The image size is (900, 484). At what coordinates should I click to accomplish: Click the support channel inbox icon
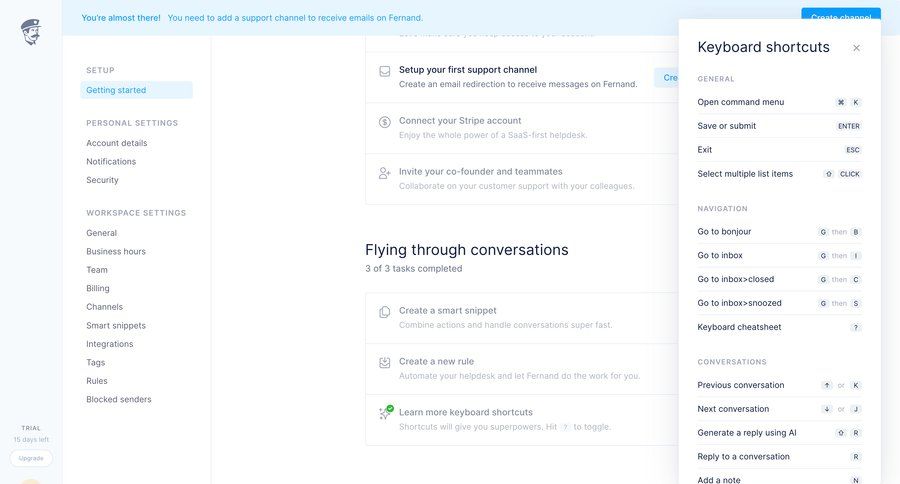click(385, 71)
